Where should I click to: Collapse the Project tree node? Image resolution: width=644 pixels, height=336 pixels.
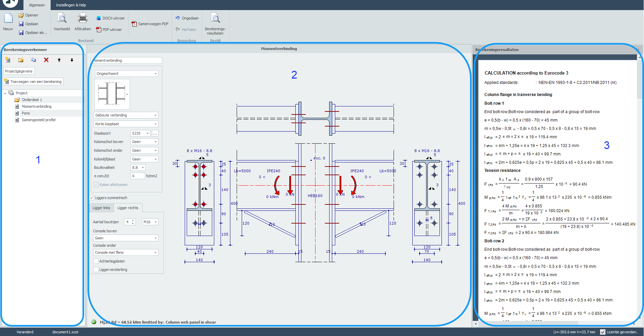5,93
